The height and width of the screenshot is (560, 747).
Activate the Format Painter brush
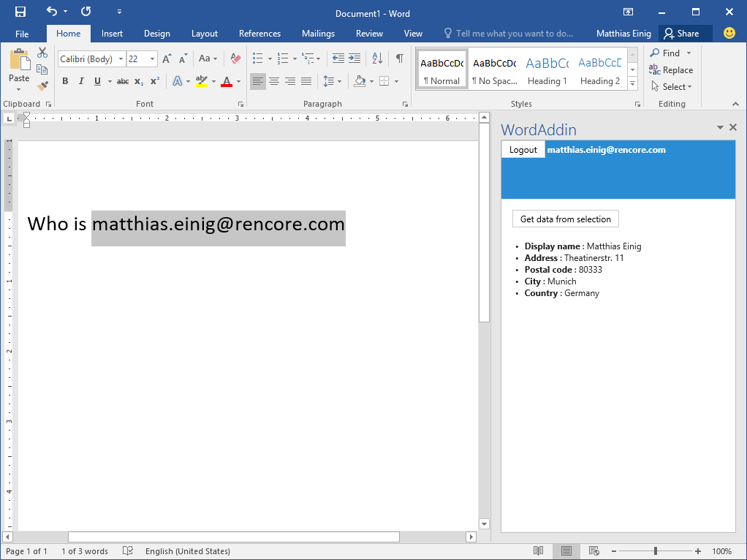point(42,86)
